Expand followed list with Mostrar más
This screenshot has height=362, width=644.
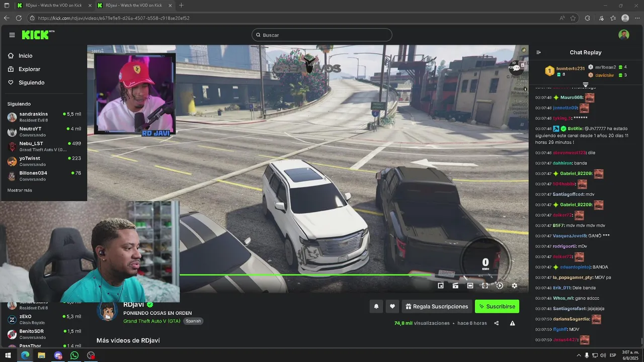pos(20,191)
